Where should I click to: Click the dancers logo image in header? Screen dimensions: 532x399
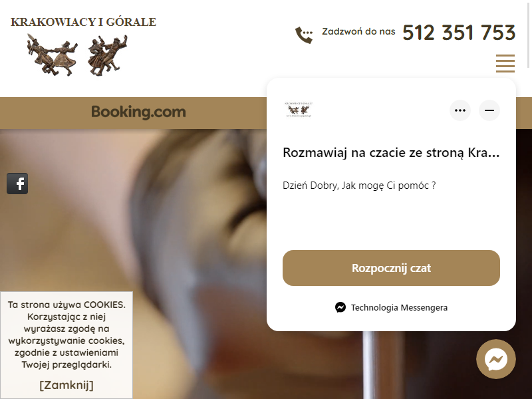[x=77, y=55]
